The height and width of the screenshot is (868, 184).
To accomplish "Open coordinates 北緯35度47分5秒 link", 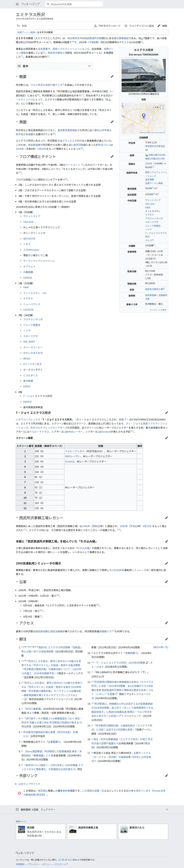I will click(x=156, y=155).
